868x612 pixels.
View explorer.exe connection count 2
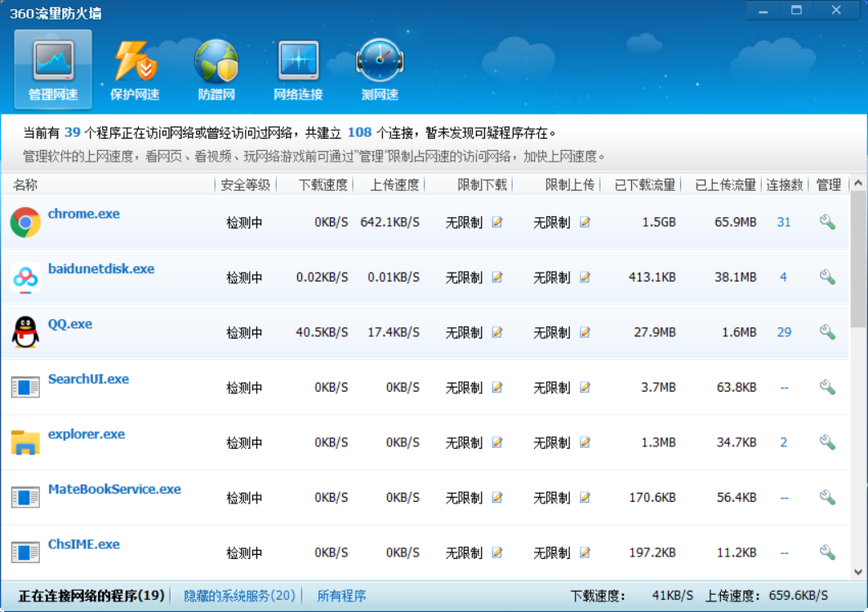pyautogui.click(x=783, y=442)
